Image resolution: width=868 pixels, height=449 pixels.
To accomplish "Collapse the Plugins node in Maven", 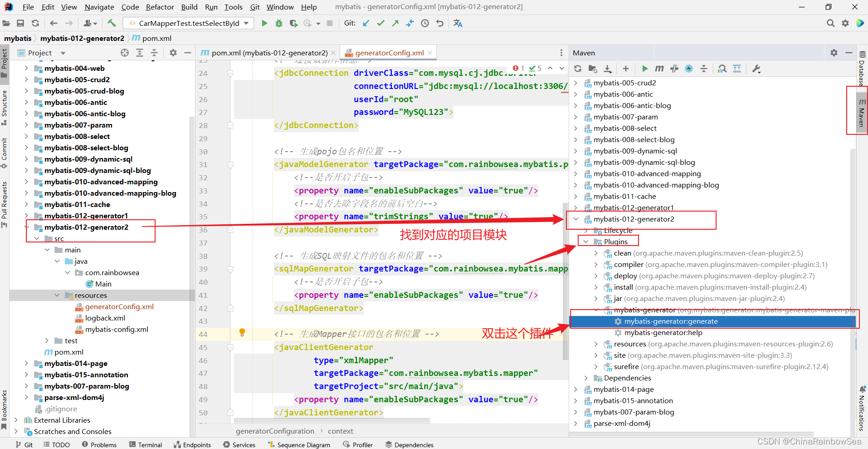I will tap(586, 242).
